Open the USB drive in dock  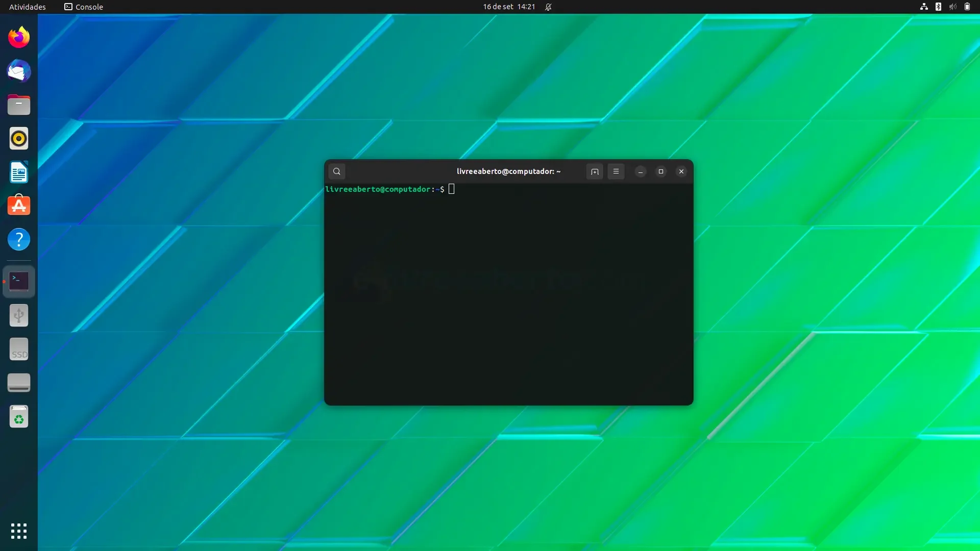coord(19,315)
